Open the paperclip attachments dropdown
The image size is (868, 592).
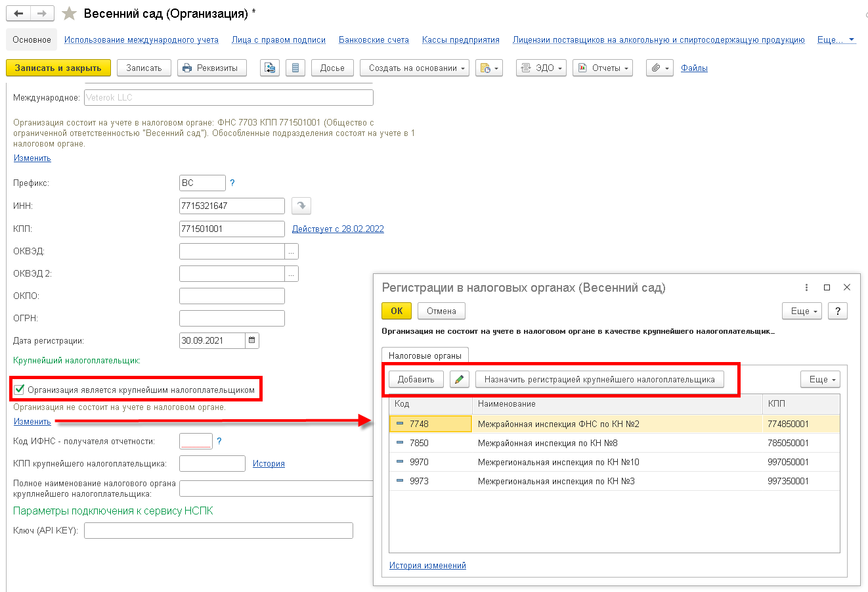(x=660, y=68)
